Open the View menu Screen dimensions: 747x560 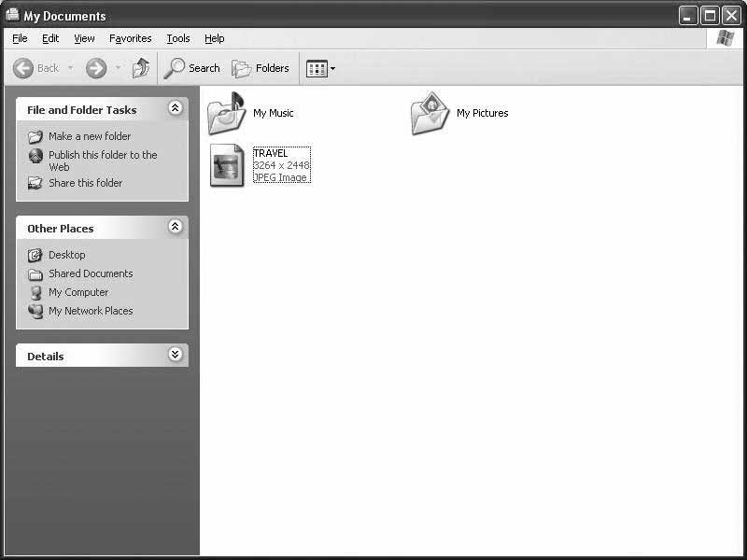point(84,38)
